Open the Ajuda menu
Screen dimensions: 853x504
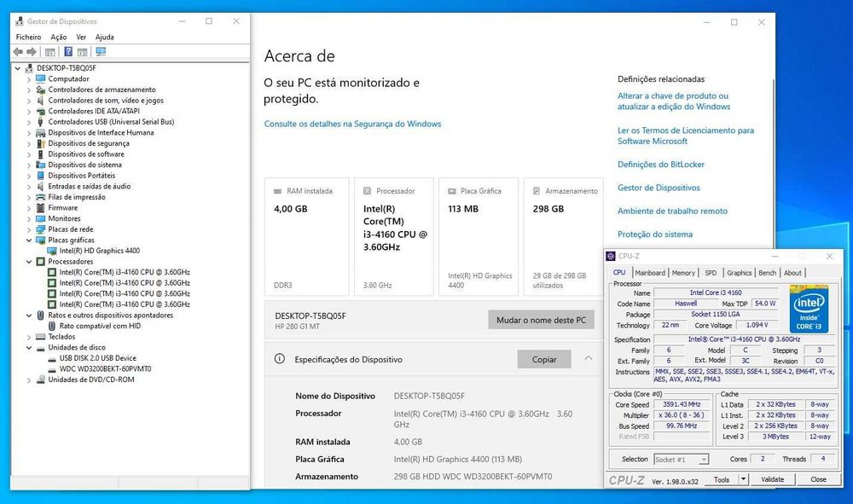(x=104, y=37)
